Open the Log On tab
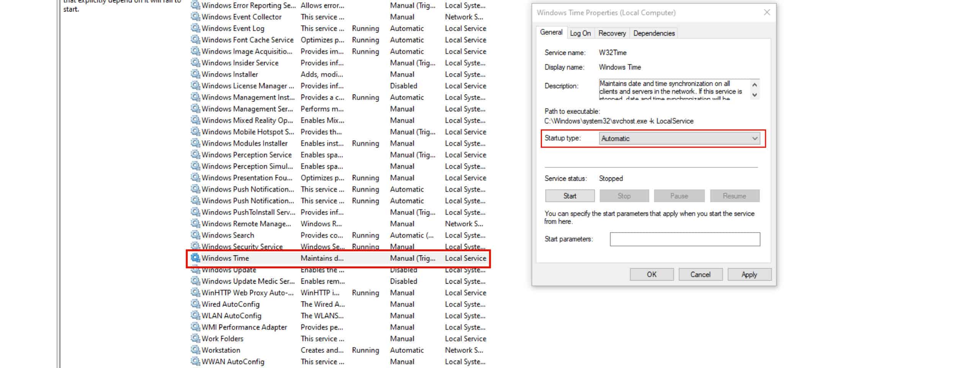The width and height of the screenshot is (980, 368). (x=580, y=33)
